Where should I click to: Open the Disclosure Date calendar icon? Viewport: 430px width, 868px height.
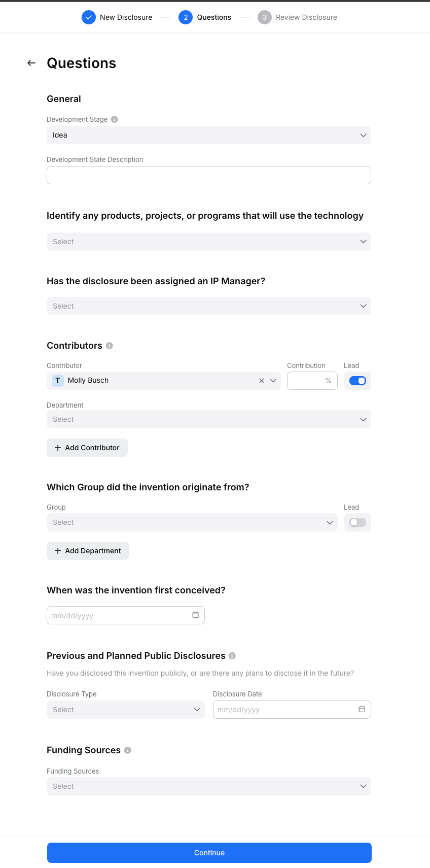pyautogui.click(x=362, y=709)
